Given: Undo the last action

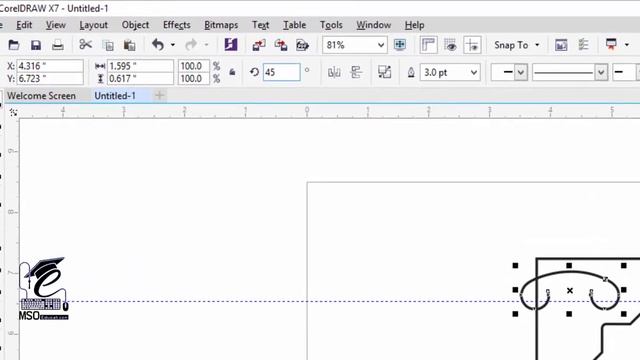Looking at the screenshot, I should (158, 44).
